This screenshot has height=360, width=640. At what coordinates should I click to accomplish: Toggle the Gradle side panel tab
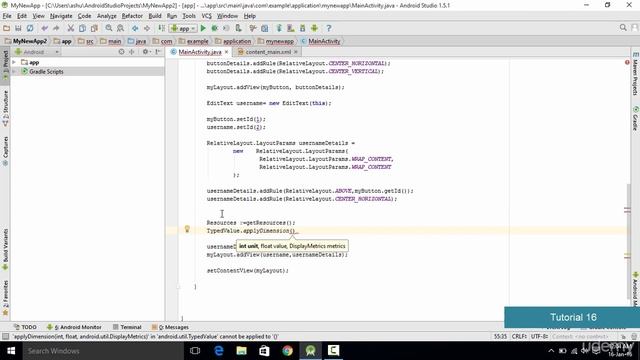pyautogui.click(x=636, y=118)
